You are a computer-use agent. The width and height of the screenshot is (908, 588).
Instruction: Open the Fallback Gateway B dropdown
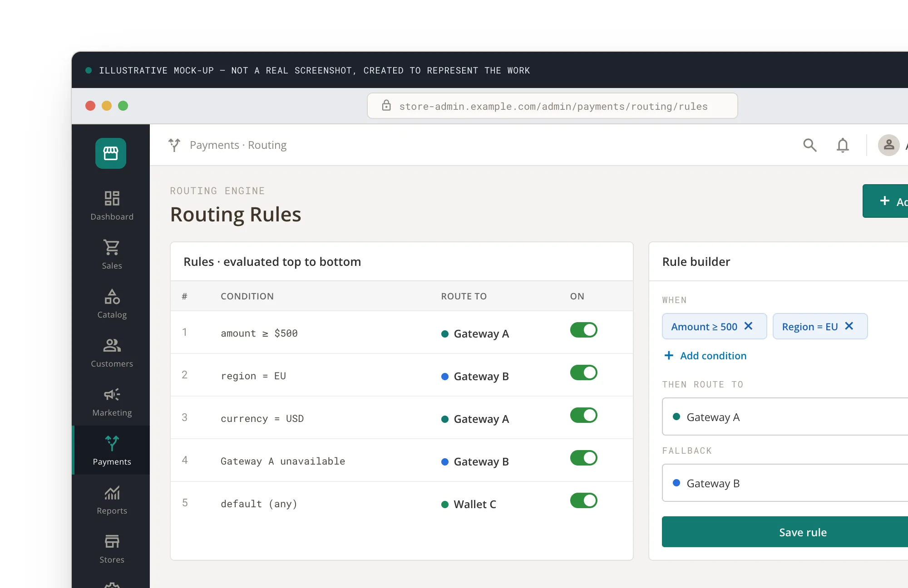tap(785, 483)
